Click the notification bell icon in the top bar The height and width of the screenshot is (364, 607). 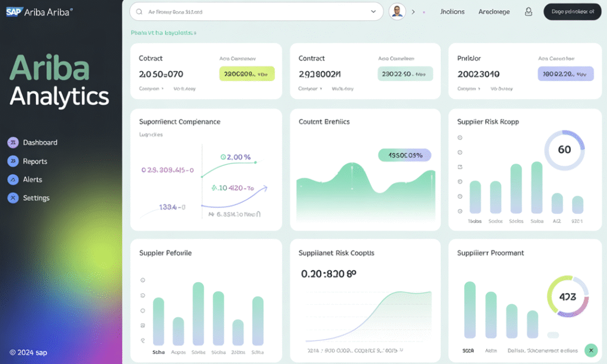528,12
